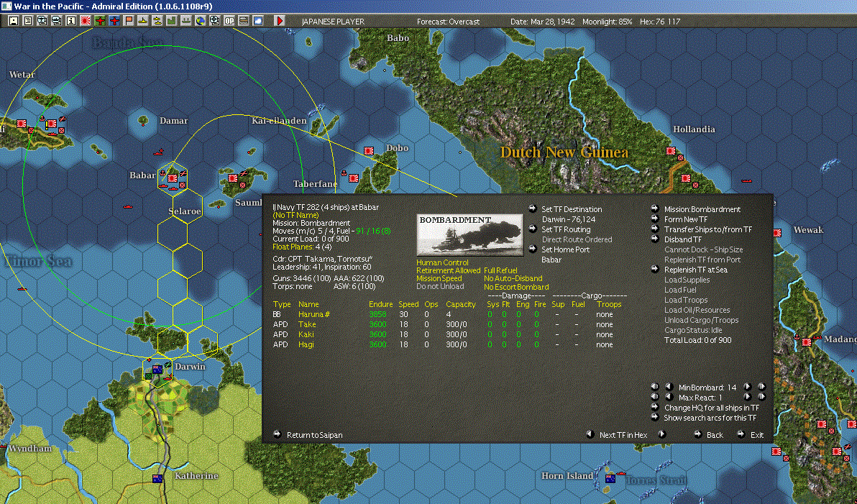Toggle the Human Control setting

(442, 262)
